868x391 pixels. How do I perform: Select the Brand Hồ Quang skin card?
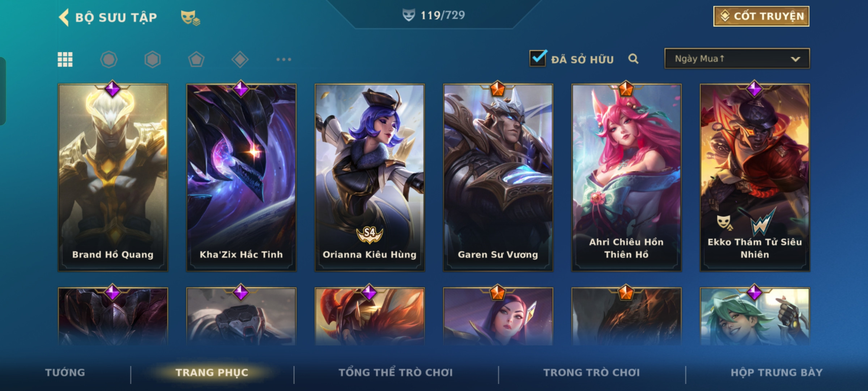[113, 177]
